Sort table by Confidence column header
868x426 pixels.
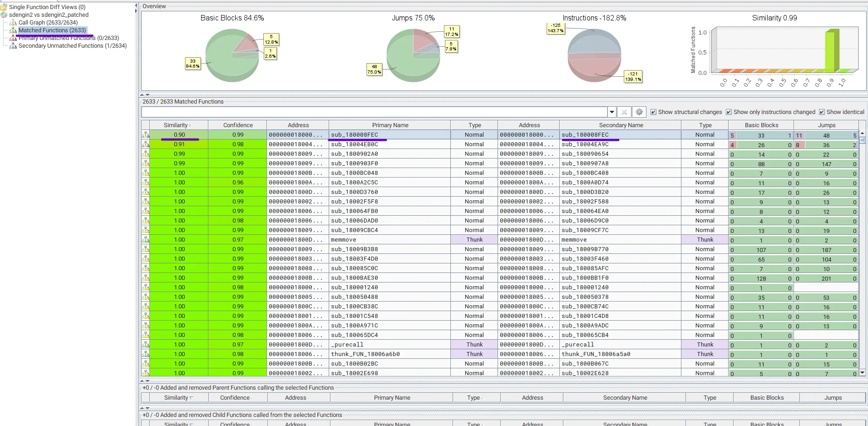(237, 125)
